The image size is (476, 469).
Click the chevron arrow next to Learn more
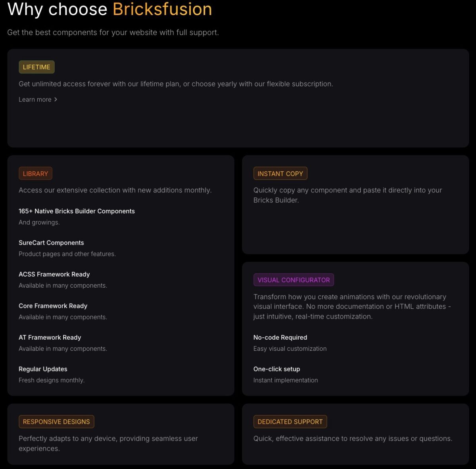click(x=56, y=99)
